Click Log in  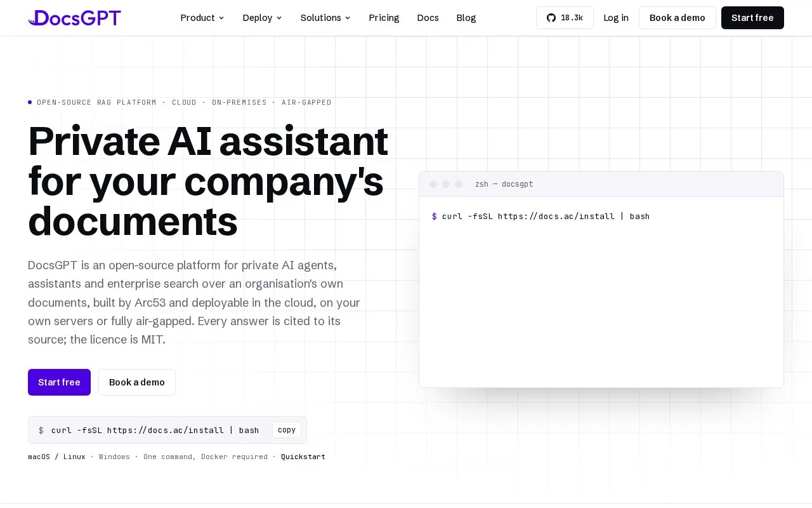616,18
